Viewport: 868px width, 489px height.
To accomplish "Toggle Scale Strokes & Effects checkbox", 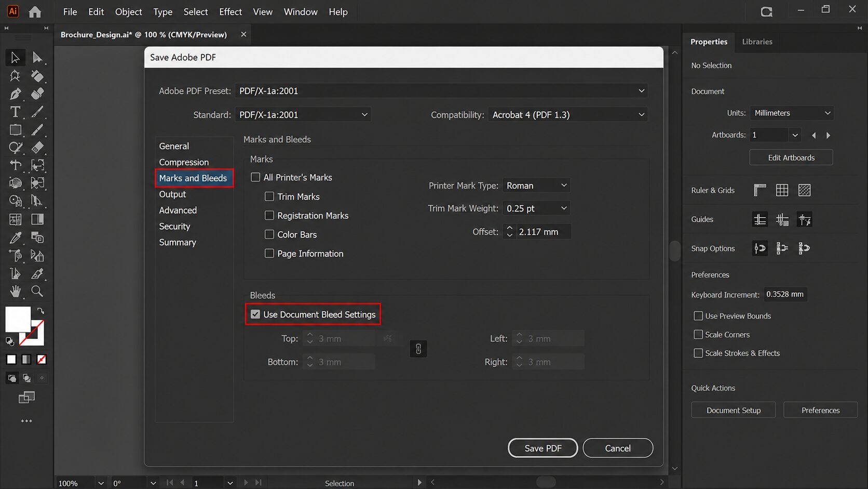I will (698, 353).
